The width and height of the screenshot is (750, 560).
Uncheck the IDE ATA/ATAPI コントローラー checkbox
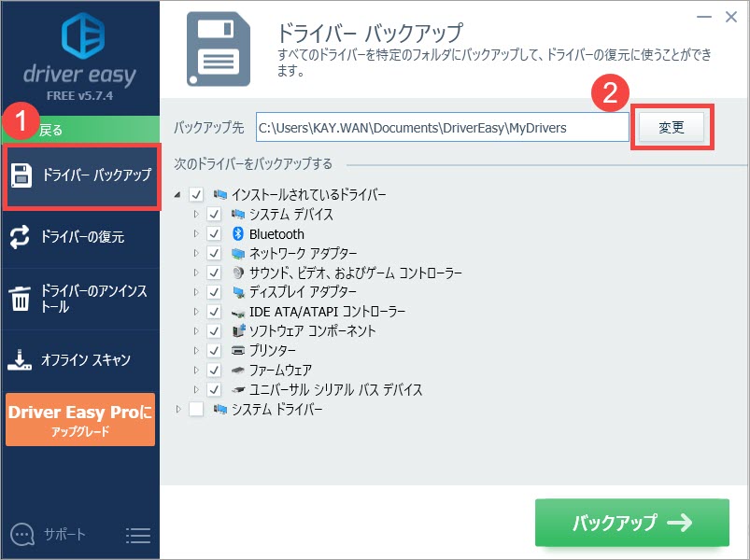(x=214, y=312)
